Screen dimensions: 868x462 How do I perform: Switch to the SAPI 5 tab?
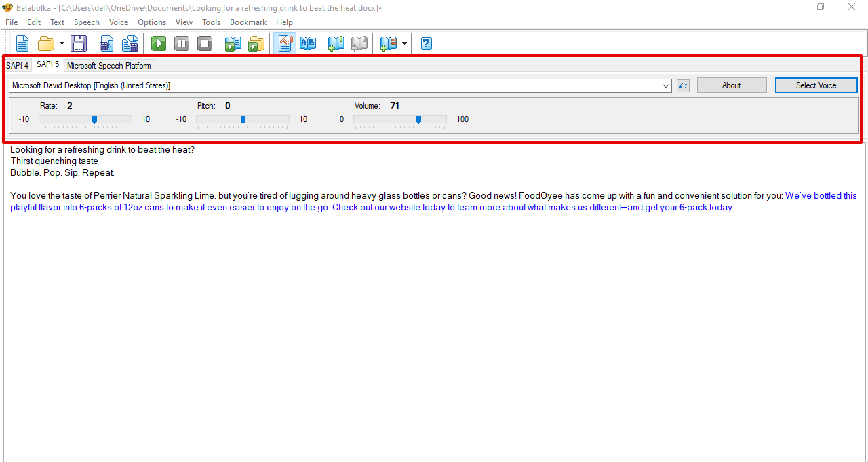coord(47,64)
